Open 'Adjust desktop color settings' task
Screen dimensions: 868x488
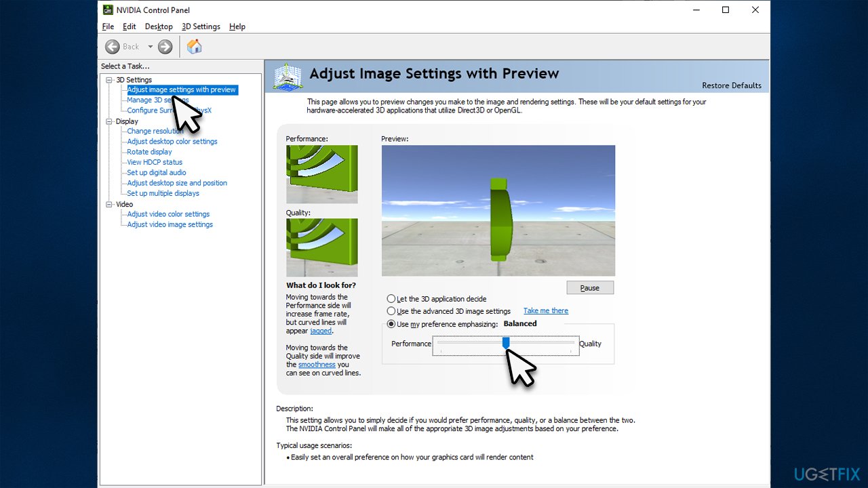(x=172, y=142)
